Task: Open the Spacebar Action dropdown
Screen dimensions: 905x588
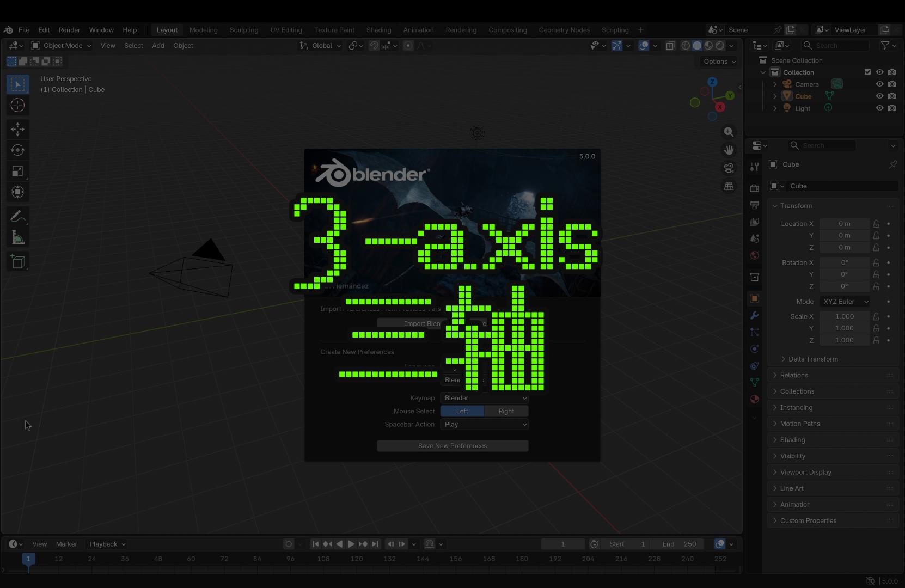Action: coord(485,425)
